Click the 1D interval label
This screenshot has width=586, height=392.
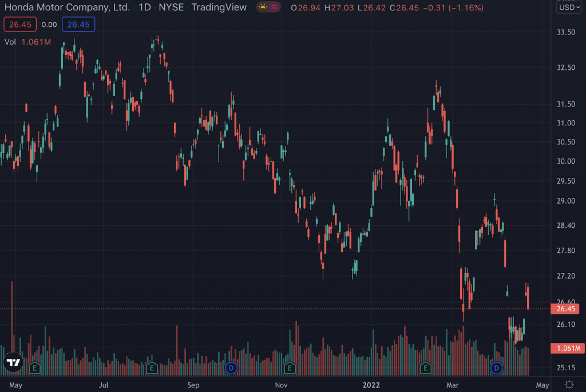(145, 7)
